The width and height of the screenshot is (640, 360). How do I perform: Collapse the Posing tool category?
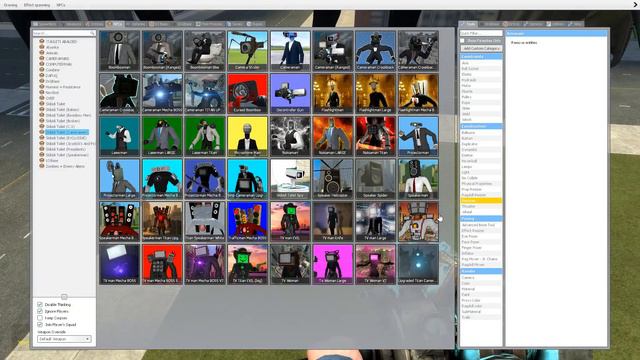(481, 219)
